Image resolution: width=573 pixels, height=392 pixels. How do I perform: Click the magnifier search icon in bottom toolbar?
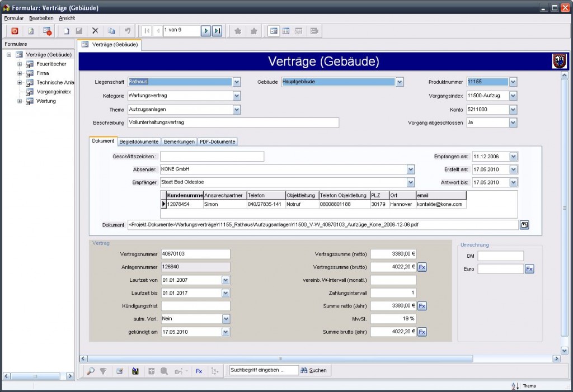pos(91,370)
